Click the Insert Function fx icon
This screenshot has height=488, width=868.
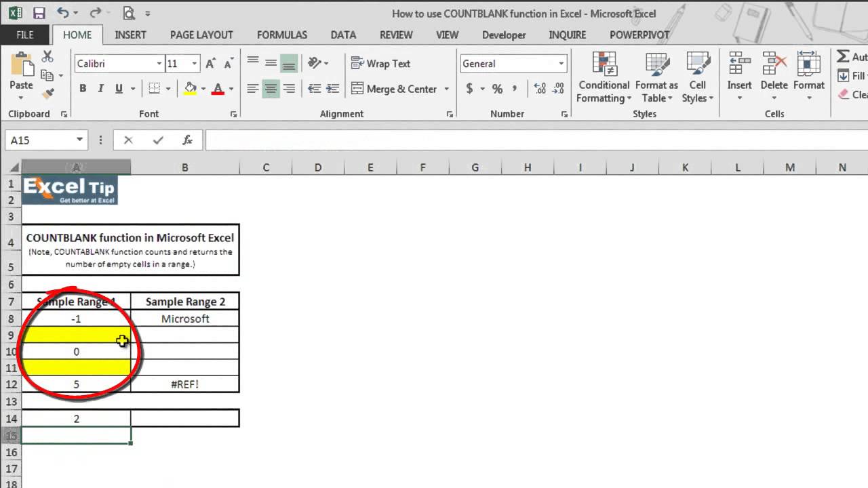(188, 140)
